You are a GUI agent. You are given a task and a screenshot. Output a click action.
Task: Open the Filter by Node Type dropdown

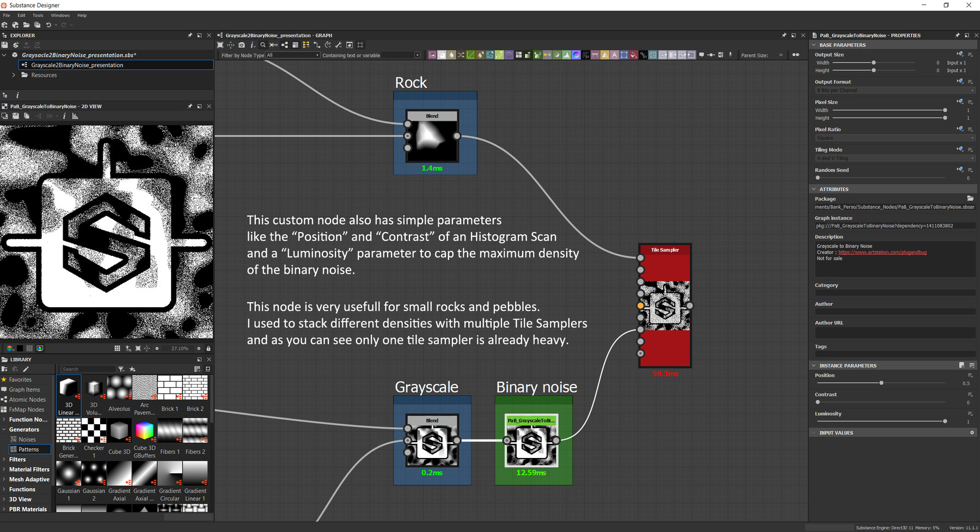click(292, 56)
